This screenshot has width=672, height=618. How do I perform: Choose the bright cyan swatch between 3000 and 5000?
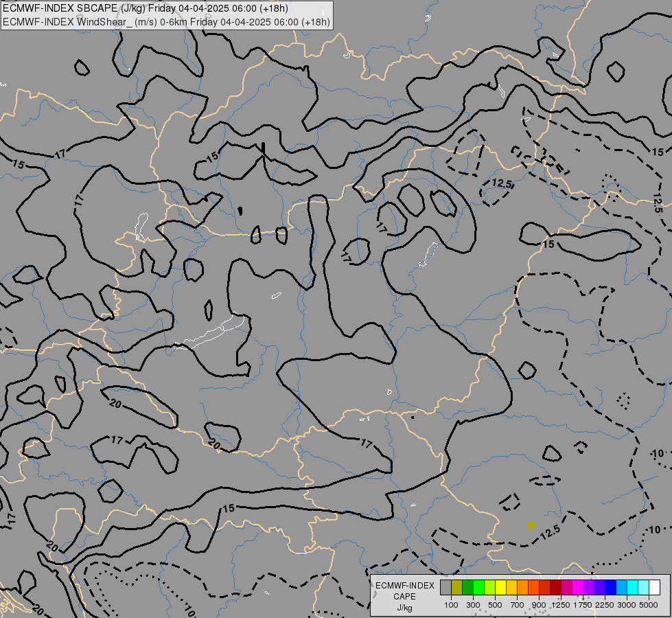633,587
